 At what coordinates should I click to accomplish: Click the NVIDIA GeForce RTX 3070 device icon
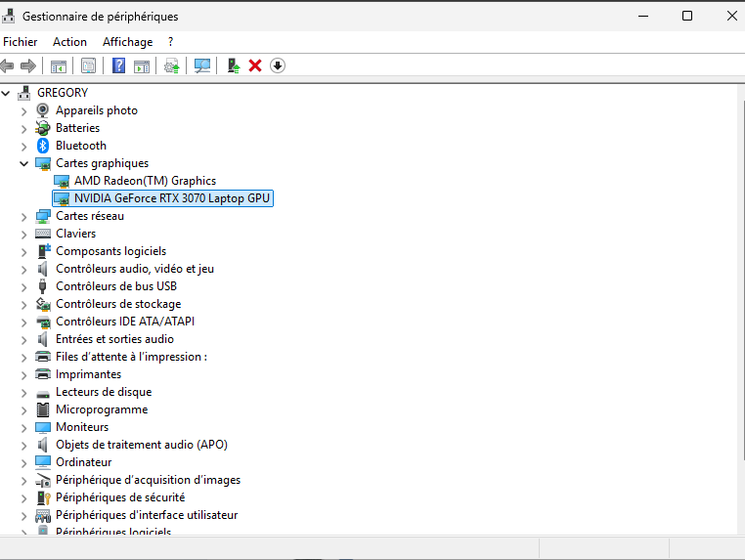pos(62,198)
